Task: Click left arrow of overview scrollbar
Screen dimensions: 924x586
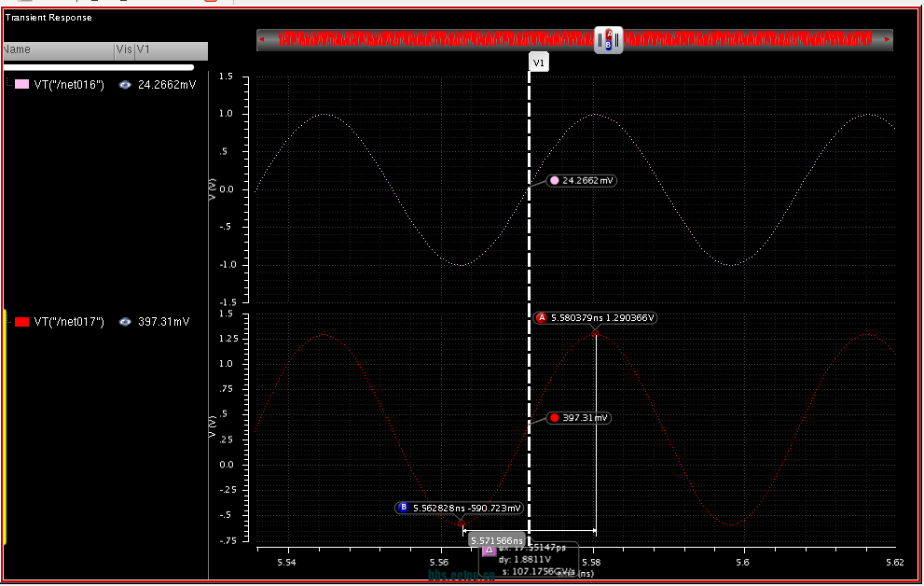Action: 262,40
